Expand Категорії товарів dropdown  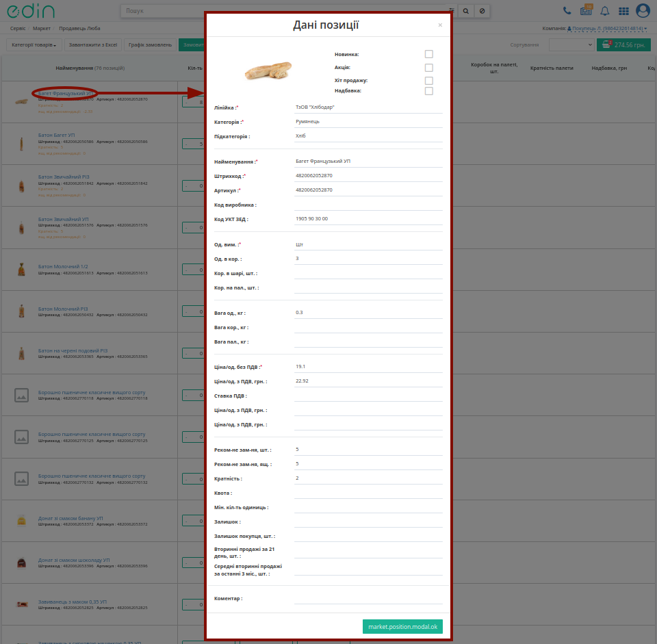coord(34,45)
